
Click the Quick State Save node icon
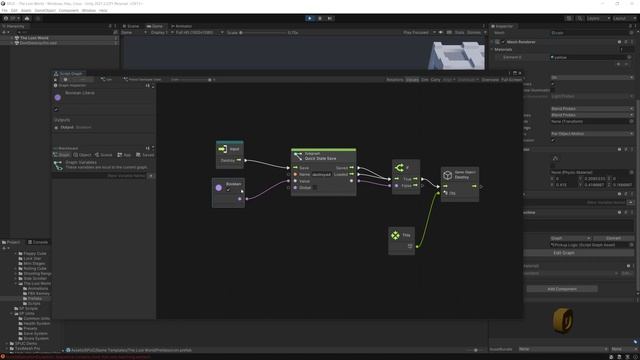point(298,156)
